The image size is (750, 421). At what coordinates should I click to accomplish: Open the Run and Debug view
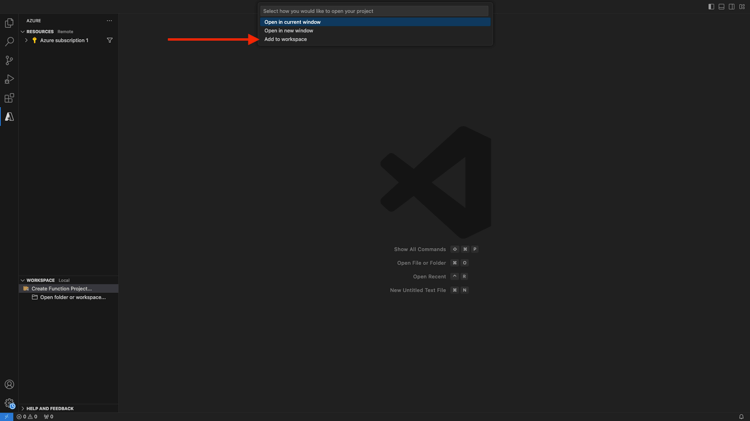click(9, 79)
